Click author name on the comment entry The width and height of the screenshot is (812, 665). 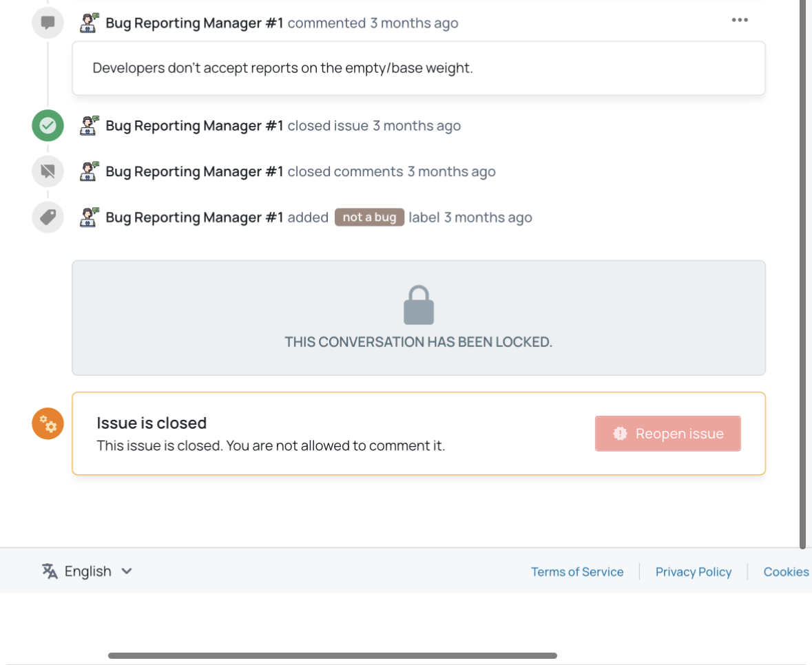tap(194, 23)
